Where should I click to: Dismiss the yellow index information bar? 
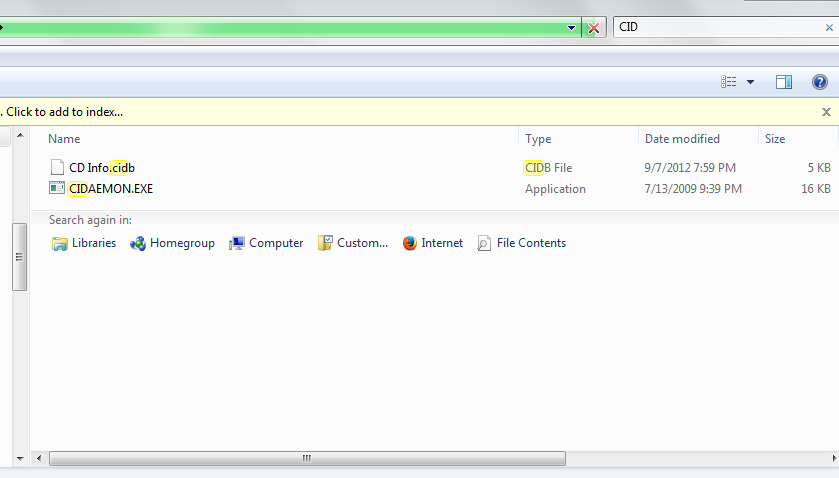pos(826,112)
